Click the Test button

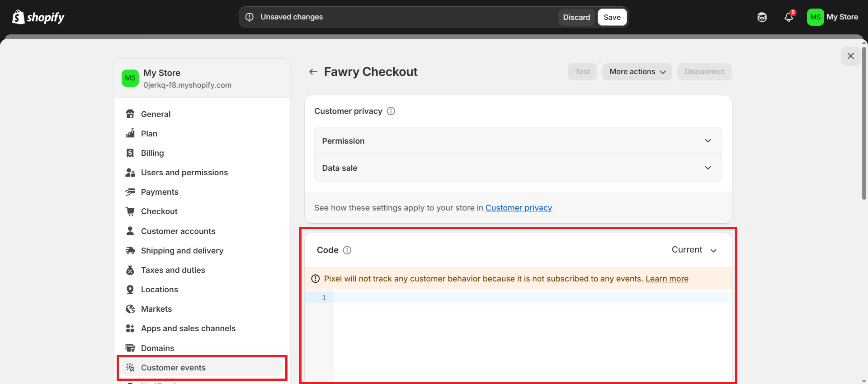pos(582,72)
